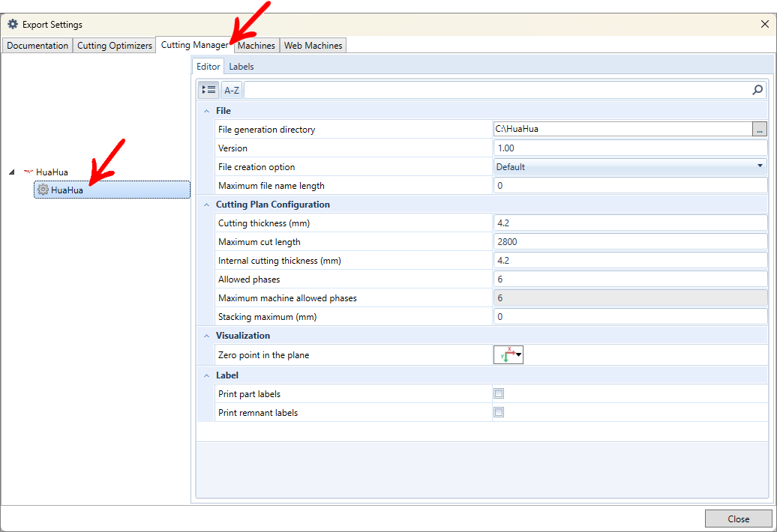Viewport: 777px width, 532px height.
Task: Click the 'Print remnant labels' label
Action: (x=258, y=413)
